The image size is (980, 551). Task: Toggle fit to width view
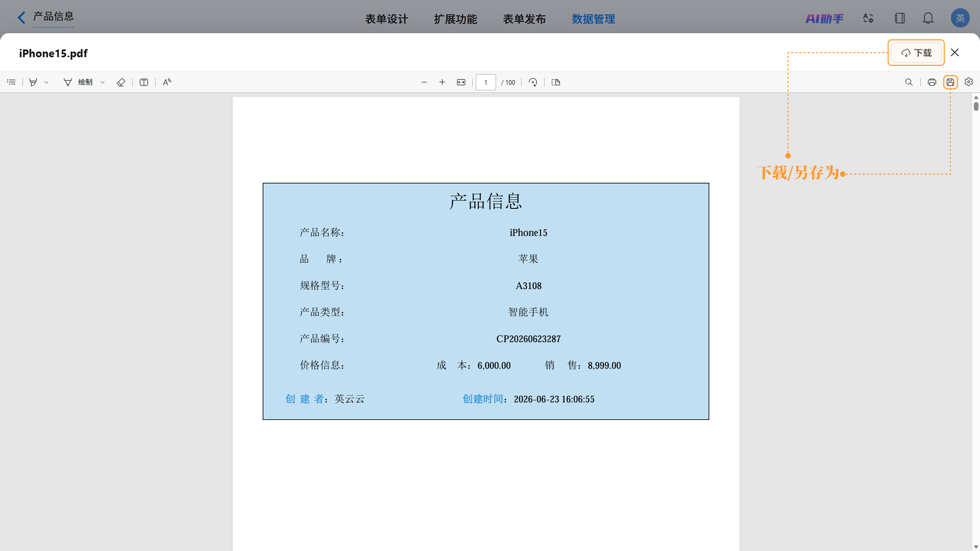tap(461, 82)
